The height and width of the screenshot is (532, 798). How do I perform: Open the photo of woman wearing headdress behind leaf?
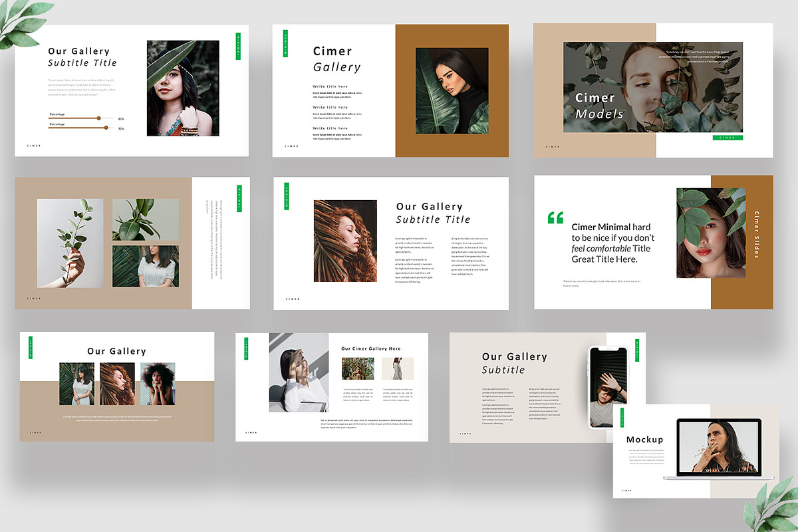(183, 88)
